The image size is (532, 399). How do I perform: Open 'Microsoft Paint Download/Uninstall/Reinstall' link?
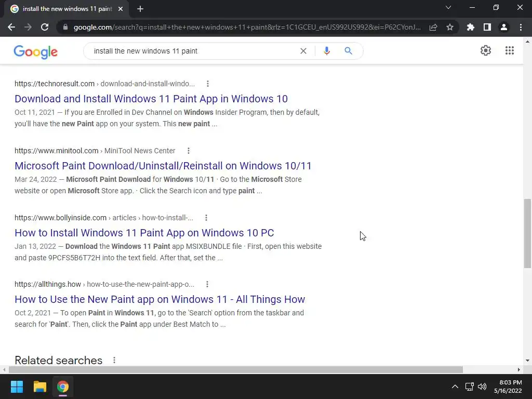click(x=163, y=166)
